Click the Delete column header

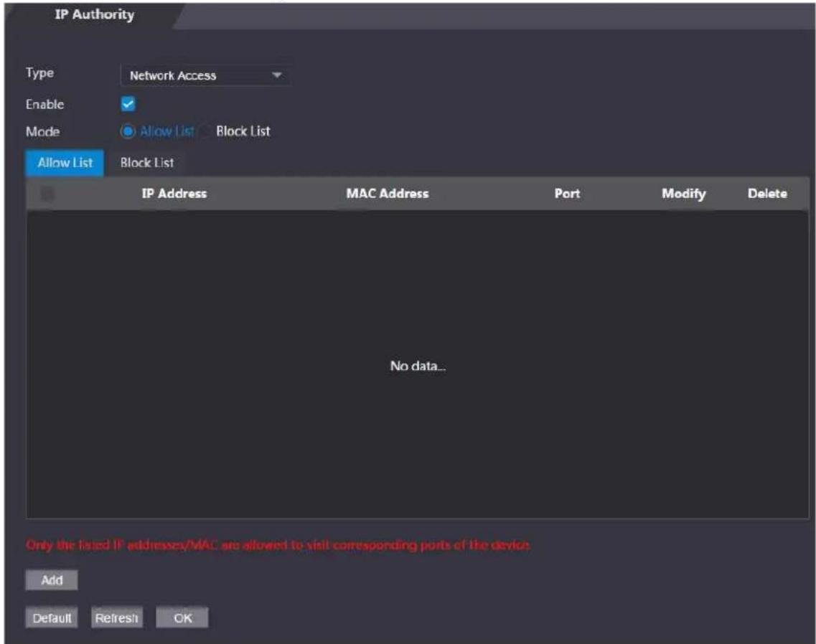(768, 194)
